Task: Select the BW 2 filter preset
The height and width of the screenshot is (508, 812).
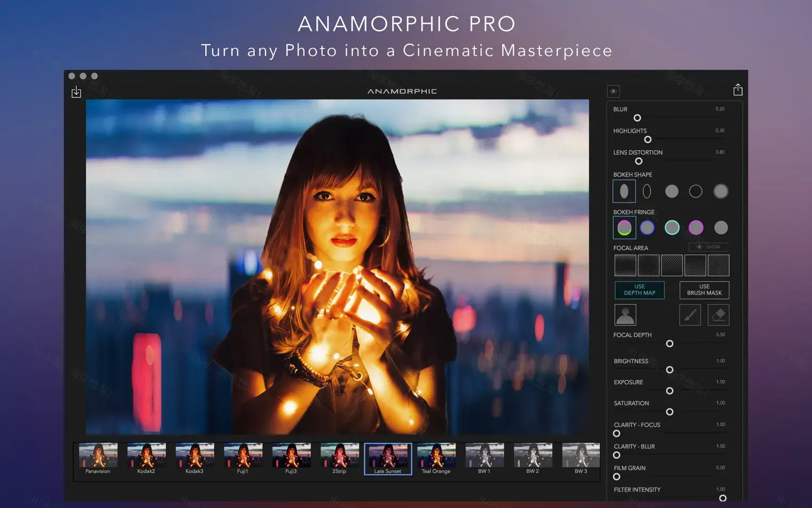Action: [x=532, y=458]
